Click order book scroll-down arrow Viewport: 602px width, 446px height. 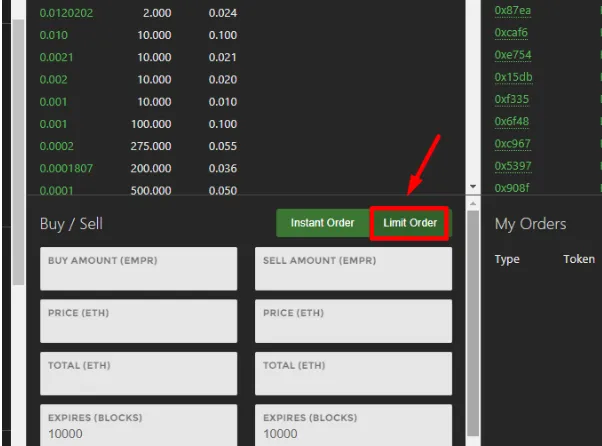tap(473, 187)
